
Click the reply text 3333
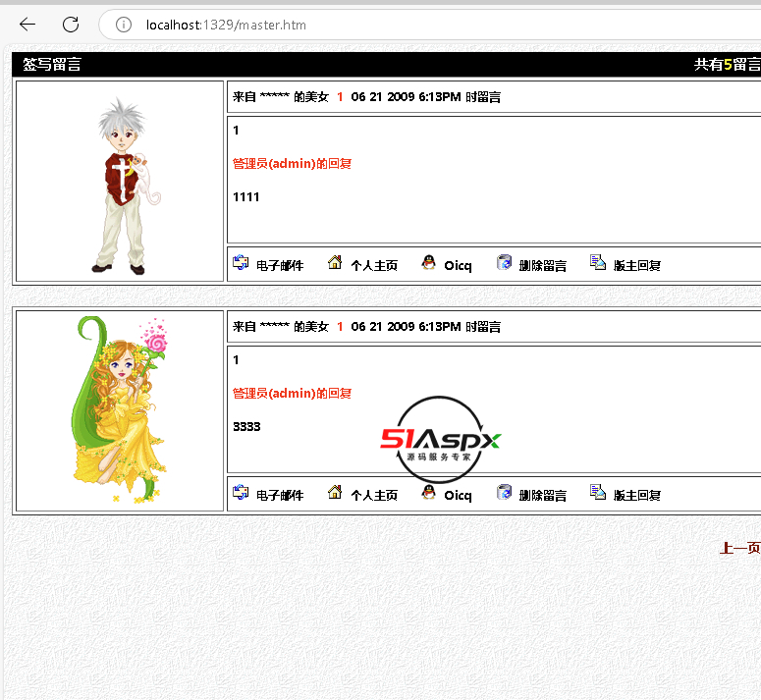[x=246, y=426]
